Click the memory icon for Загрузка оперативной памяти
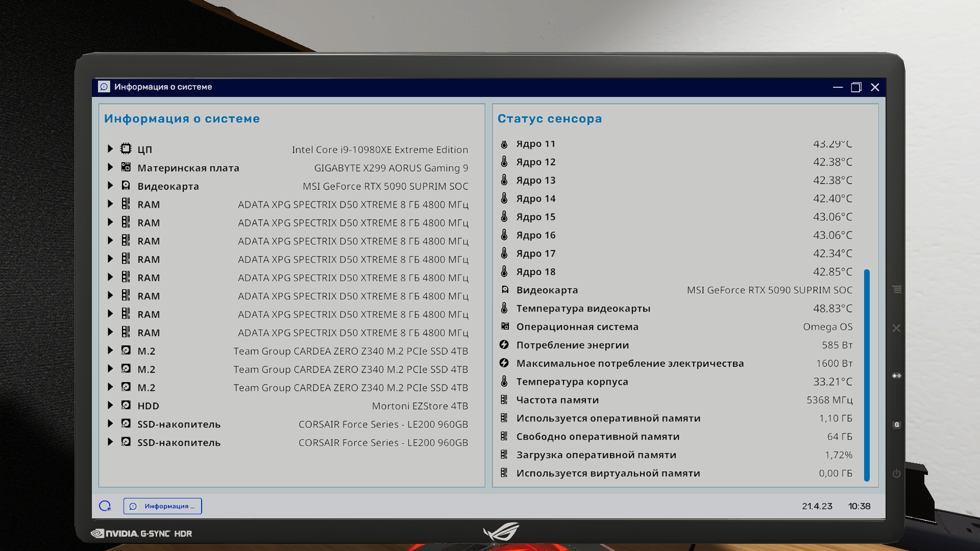Screen dimensions: 980x551 (x=504, y=455)
